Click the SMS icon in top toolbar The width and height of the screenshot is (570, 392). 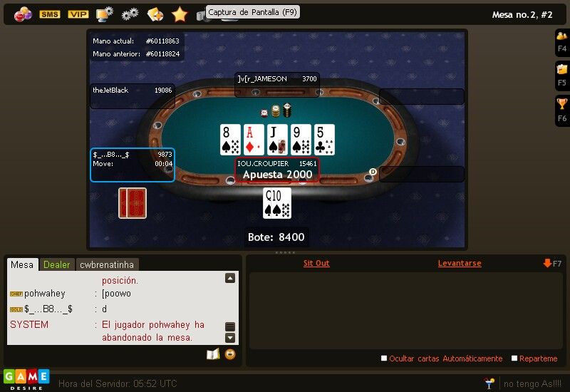[50, 14]
